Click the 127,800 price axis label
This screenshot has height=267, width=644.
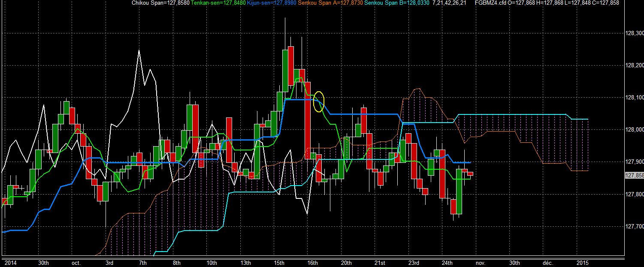[634, 194]
